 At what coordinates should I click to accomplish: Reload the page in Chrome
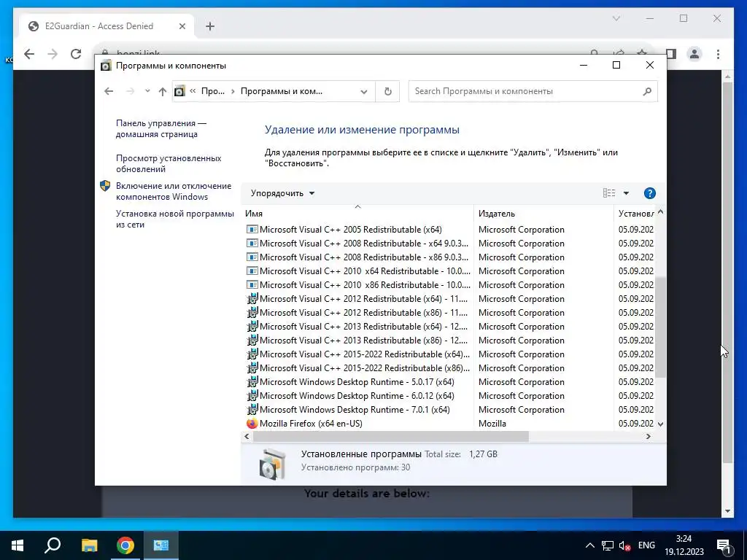point(76,54)
